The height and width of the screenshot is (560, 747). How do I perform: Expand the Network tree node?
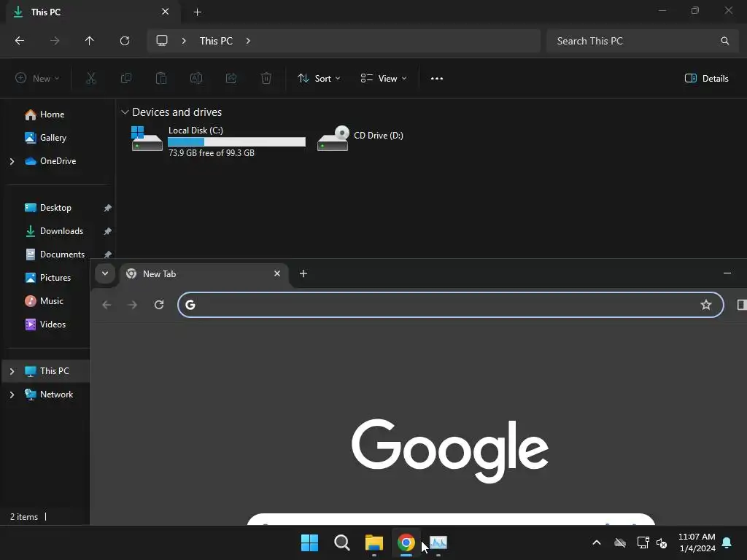(12, 394)
